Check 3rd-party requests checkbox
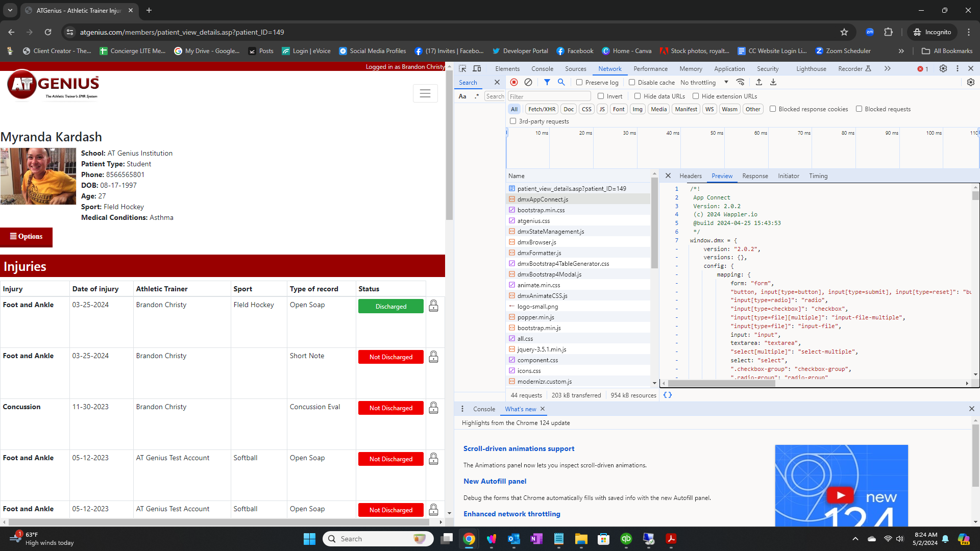Screen dimensions: 980x551 [x=513, y=121]
